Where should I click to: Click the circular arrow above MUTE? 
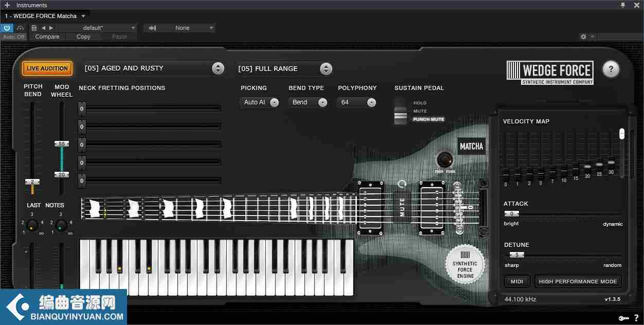pos(402,184)
